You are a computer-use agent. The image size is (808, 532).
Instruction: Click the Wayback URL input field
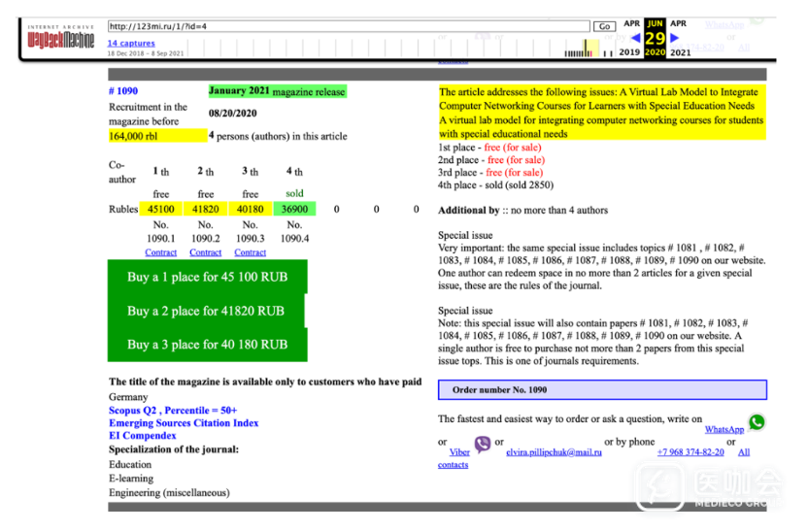348,26
